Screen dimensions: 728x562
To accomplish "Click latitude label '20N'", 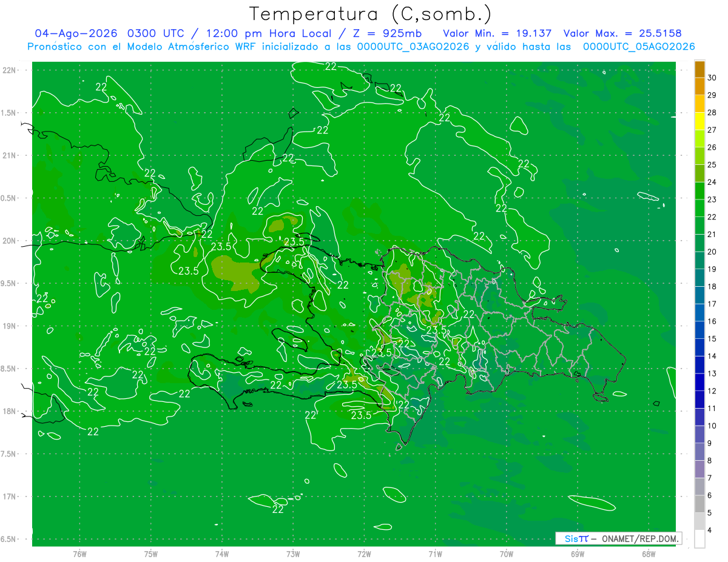I will 10,241.
